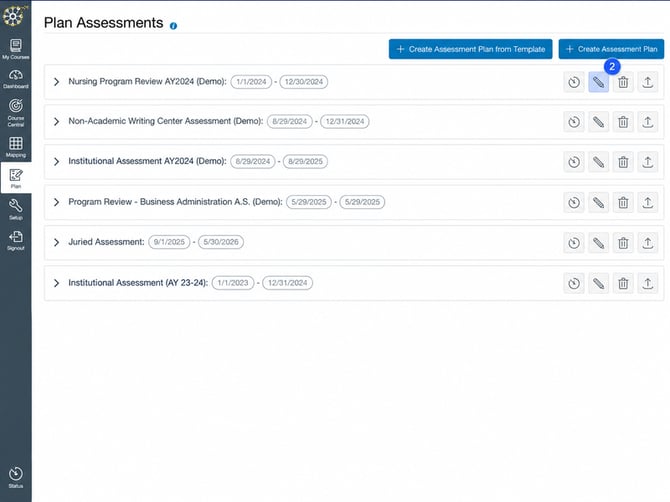Viewport: 670px width, 502px height.
Task: Edit Nursing Program Review AY2024 plan
Action: click(x=598, y=82)
